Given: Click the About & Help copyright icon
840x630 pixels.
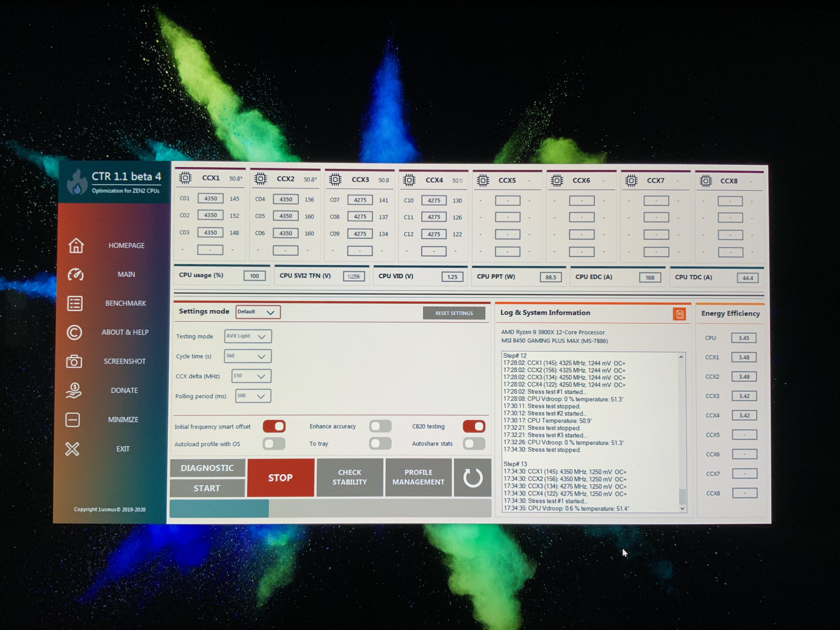Looking at the screenshot, I should (x=74, y=332).
